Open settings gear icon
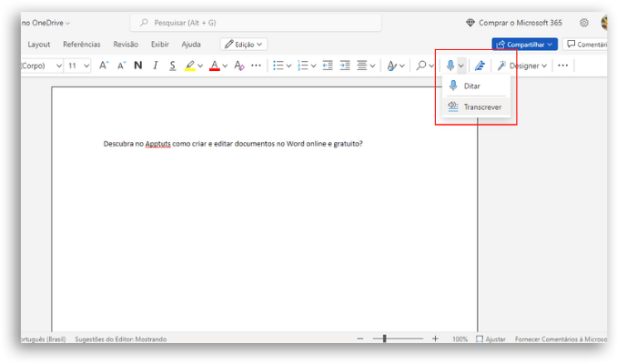This screenshot has width=637, height=364. click(584, 23)
